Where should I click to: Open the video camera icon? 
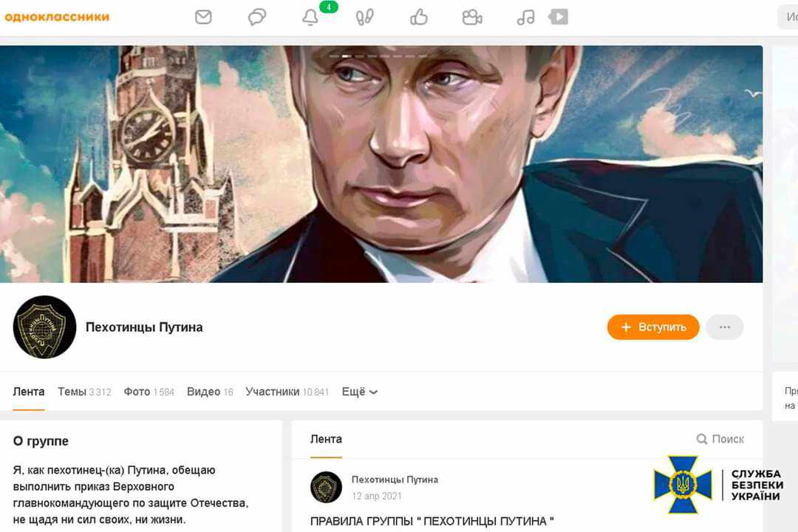471,17
